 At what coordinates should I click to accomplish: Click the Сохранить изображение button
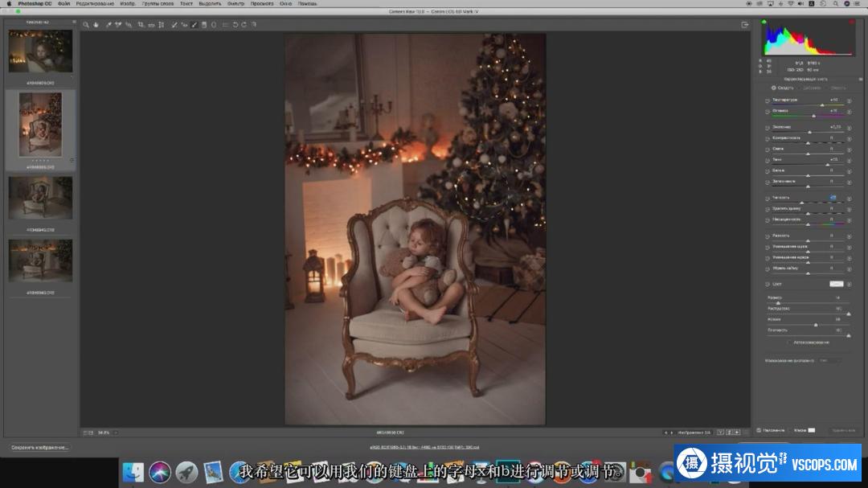coord(40,448)
